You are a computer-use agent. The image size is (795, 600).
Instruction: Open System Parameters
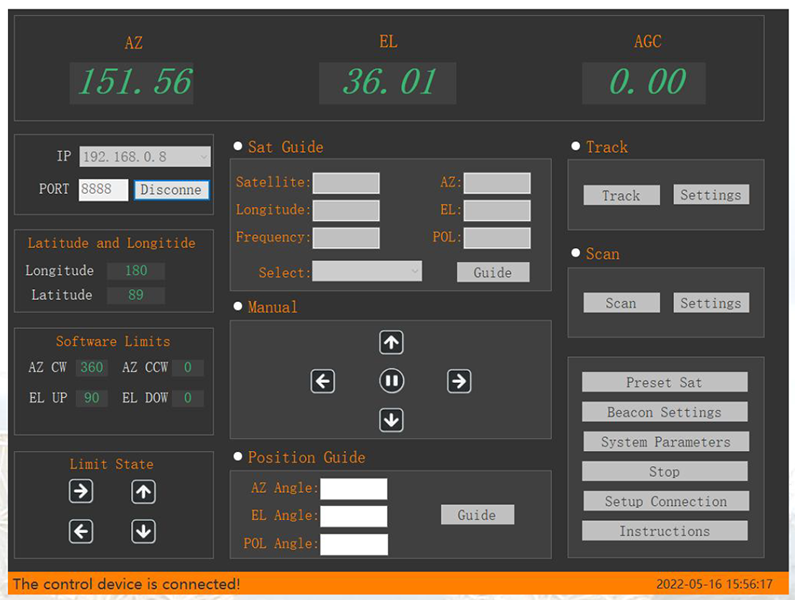tap(665, 442)
